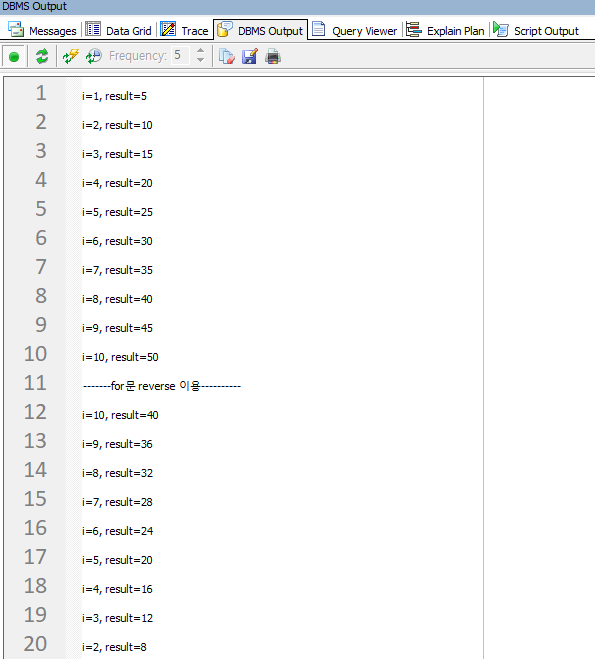
Task: Click the clear output eraser icon
Action: click(227, 56)
